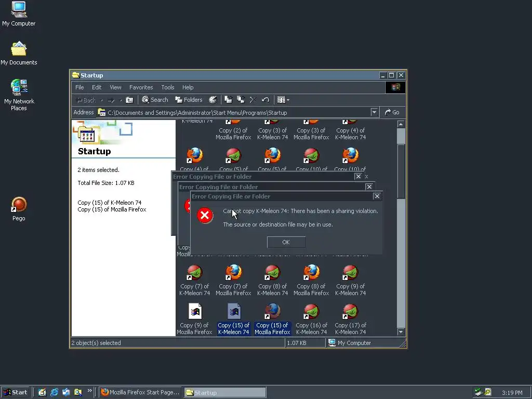Open the File menu
Viewport: 532px width, 399px height.
click(79, 87)
